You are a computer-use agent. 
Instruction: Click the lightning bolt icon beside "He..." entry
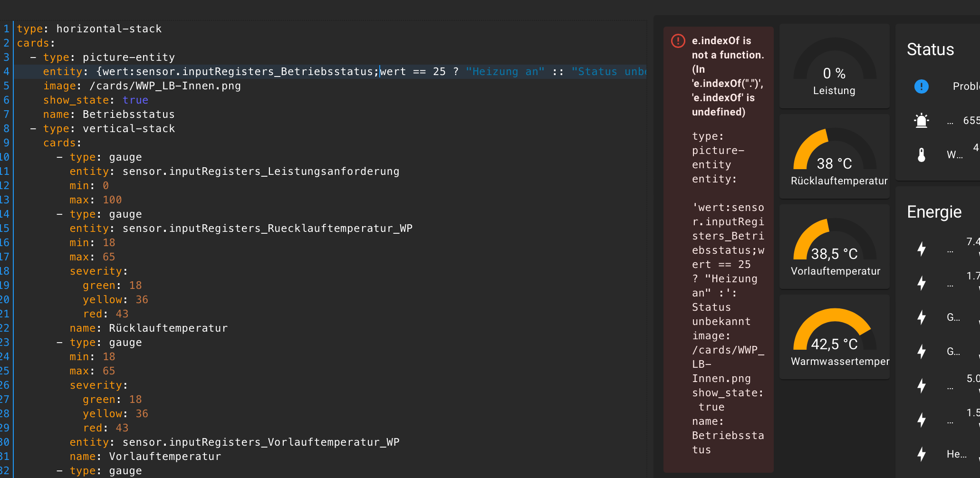point(921,454)
